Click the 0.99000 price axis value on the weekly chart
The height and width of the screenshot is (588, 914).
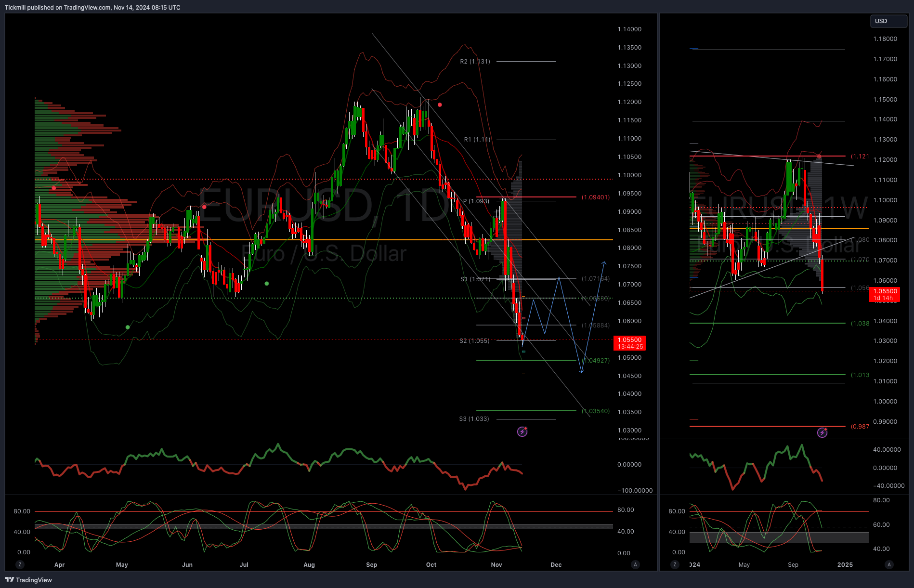885,422
